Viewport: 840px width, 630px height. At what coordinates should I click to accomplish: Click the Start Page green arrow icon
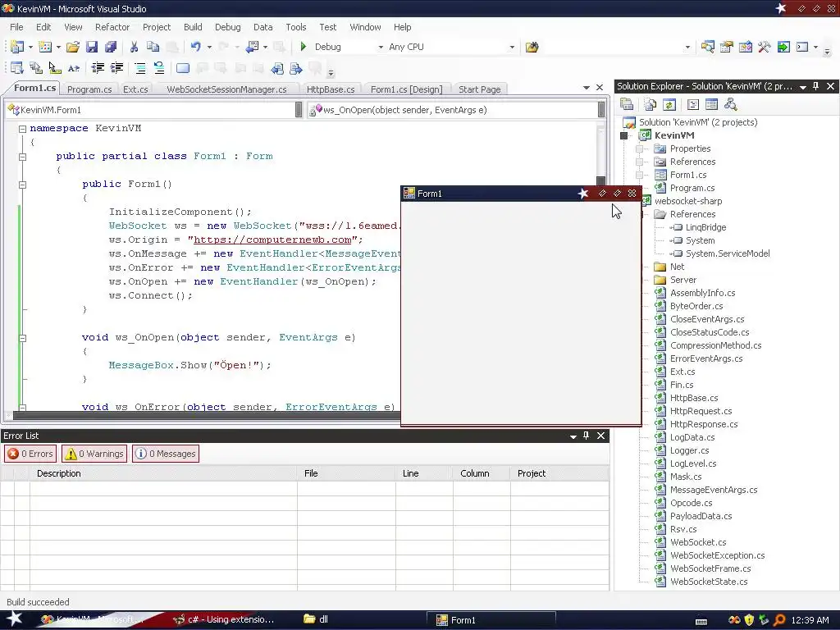click(783, 47)
